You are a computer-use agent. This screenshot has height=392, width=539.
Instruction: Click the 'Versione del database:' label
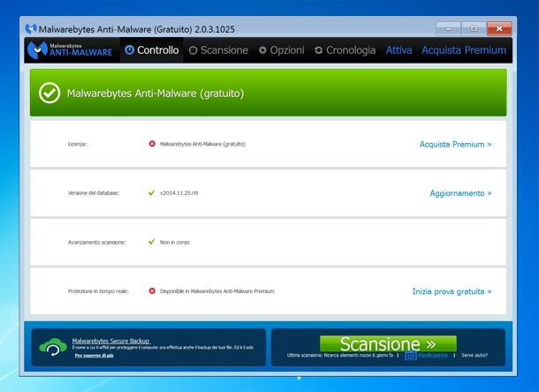(94, 193)
